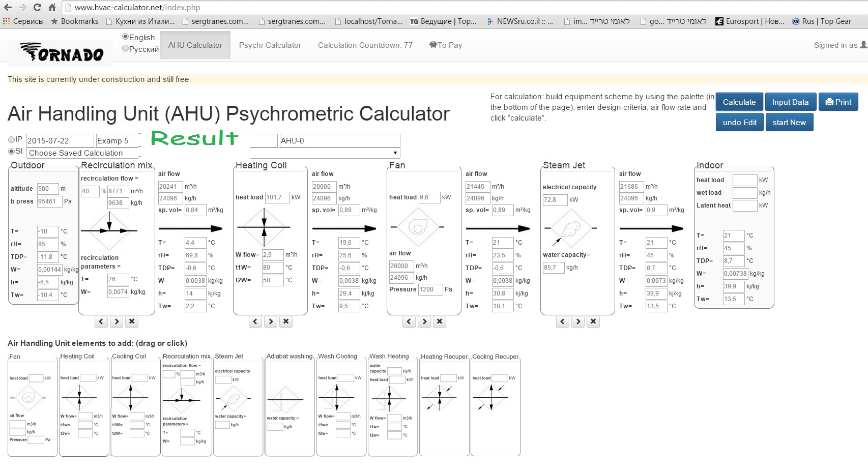Add Recirculation mix from palette

point(187,404)
